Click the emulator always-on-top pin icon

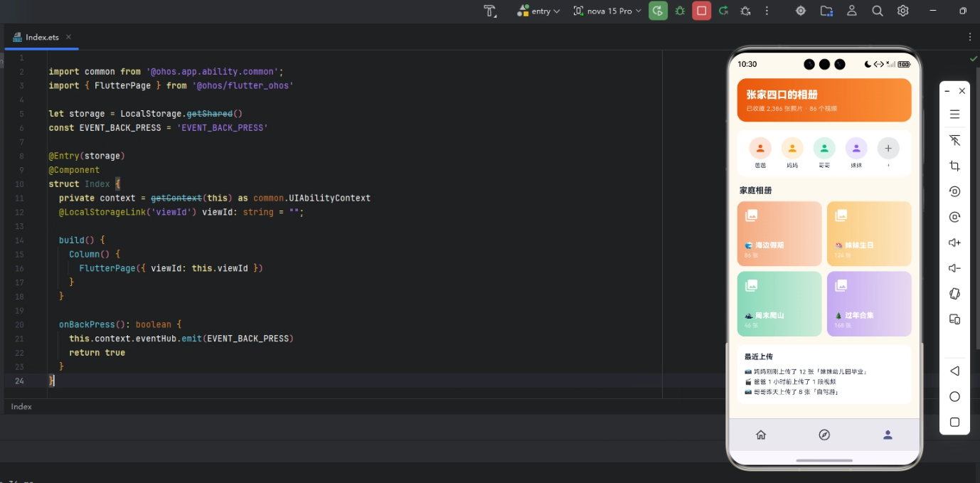point(955,140)
